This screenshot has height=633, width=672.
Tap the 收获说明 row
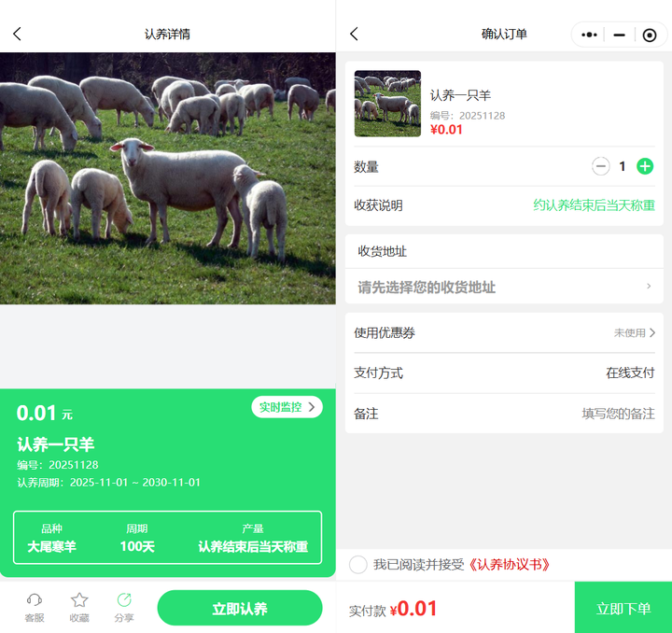tap(504, 205)
